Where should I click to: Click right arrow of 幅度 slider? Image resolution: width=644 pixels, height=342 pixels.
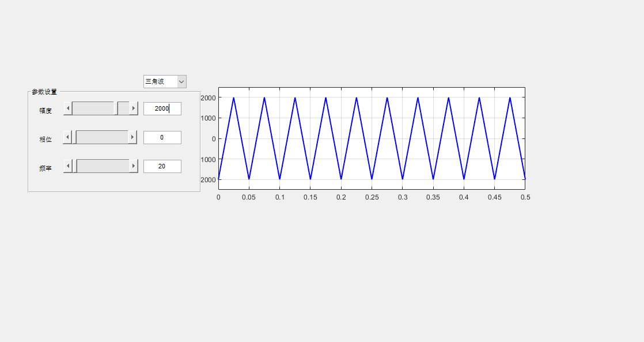(134, 108)
